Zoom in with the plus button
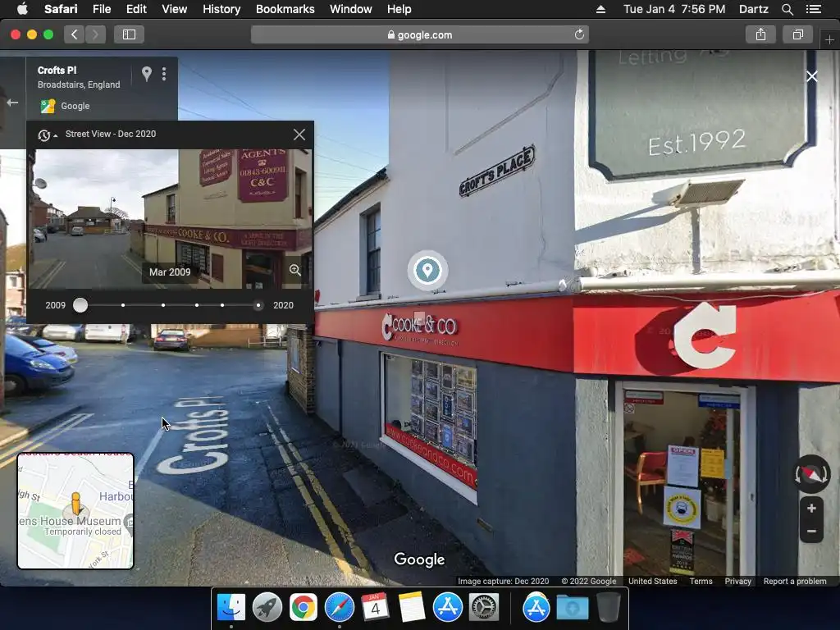840x630 pixels. coord(811,508)
